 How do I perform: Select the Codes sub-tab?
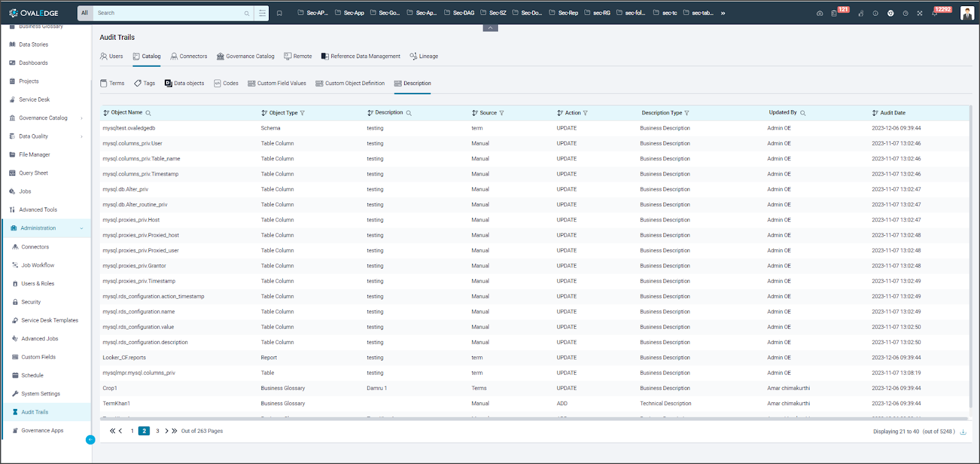[x=226, y=83]
